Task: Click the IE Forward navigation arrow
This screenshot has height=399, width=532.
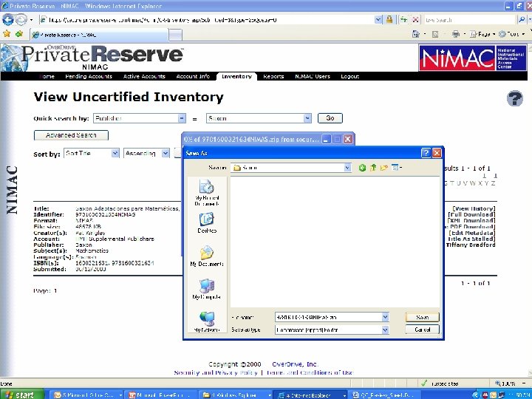Action: point(21,20)
